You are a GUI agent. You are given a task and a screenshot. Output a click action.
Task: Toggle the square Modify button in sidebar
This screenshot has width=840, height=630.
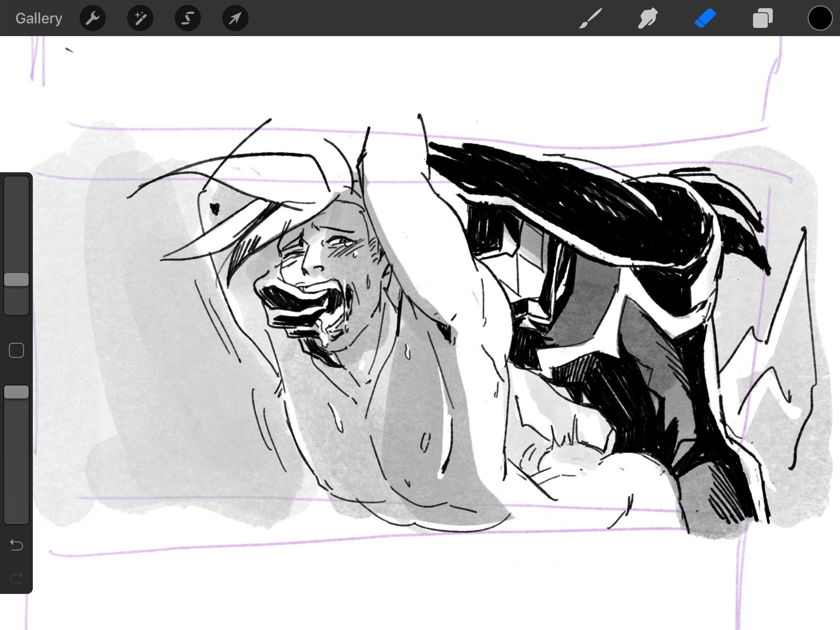[16, 350]
